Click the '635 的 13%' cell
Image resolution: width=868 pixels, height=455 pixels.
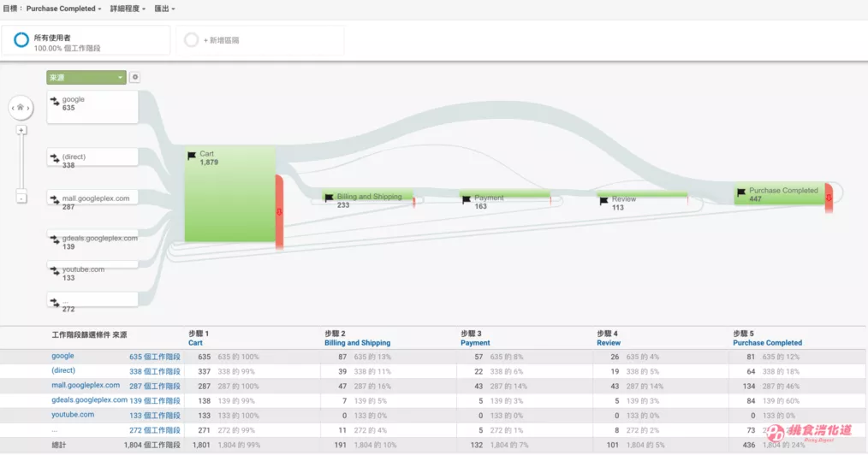(372, 357)
